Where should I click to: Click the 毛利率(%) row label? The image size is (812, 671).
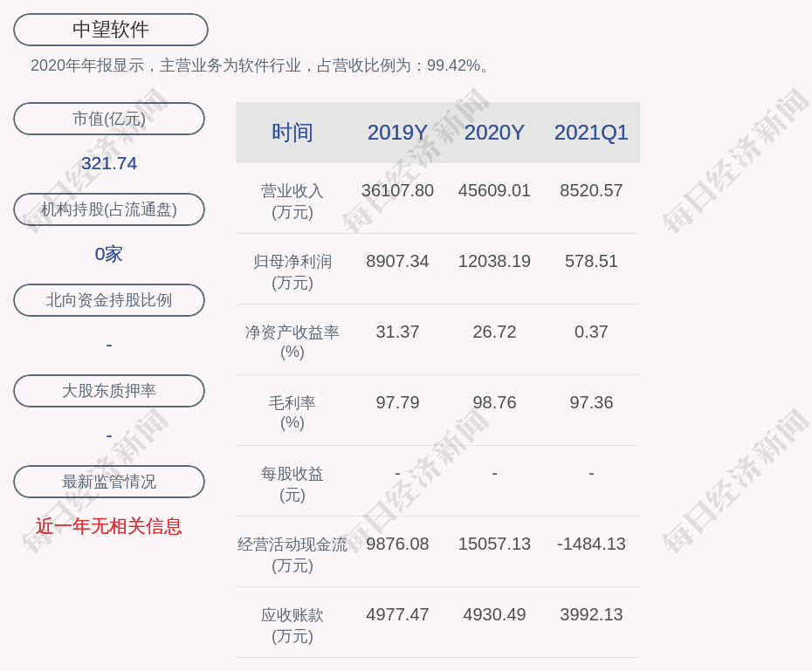[x=292, y=413]
